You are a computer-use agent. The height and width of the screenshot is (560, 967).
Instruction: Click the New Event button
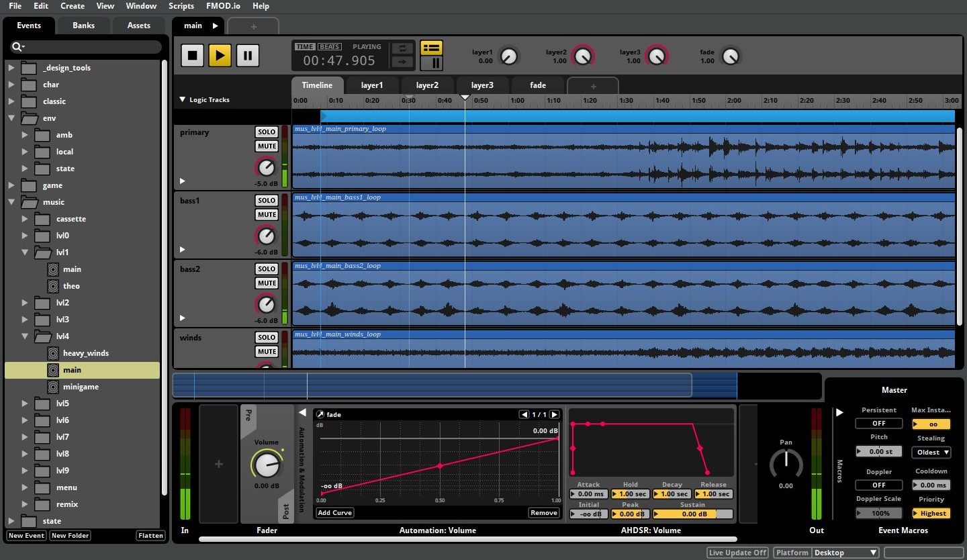point(26,536)
